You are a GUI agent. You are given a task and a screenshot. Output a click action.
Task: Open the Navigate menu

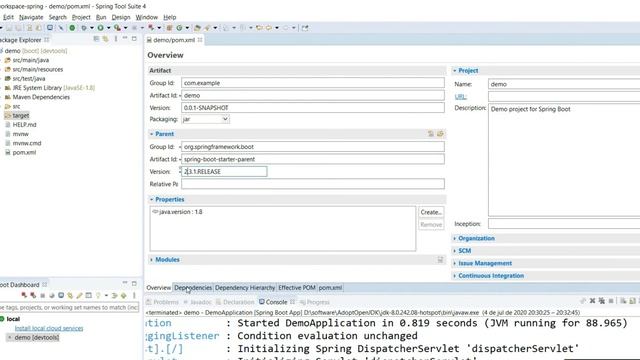31,17
